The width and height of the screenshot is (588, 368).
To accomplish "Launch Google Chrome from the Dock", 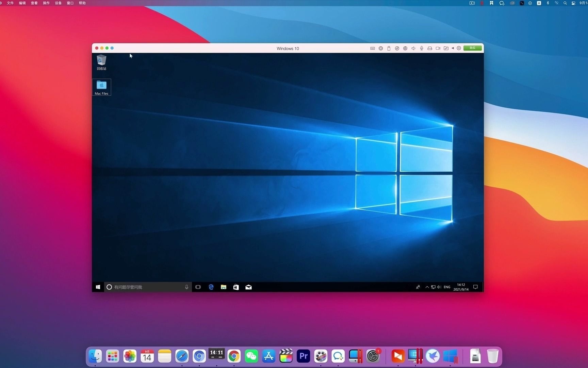I will point(234,356).
